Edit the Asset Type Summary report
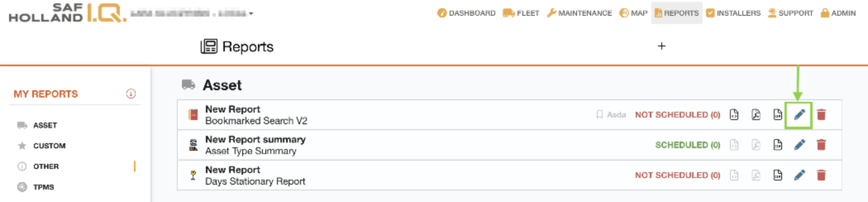 coord(799,145)
